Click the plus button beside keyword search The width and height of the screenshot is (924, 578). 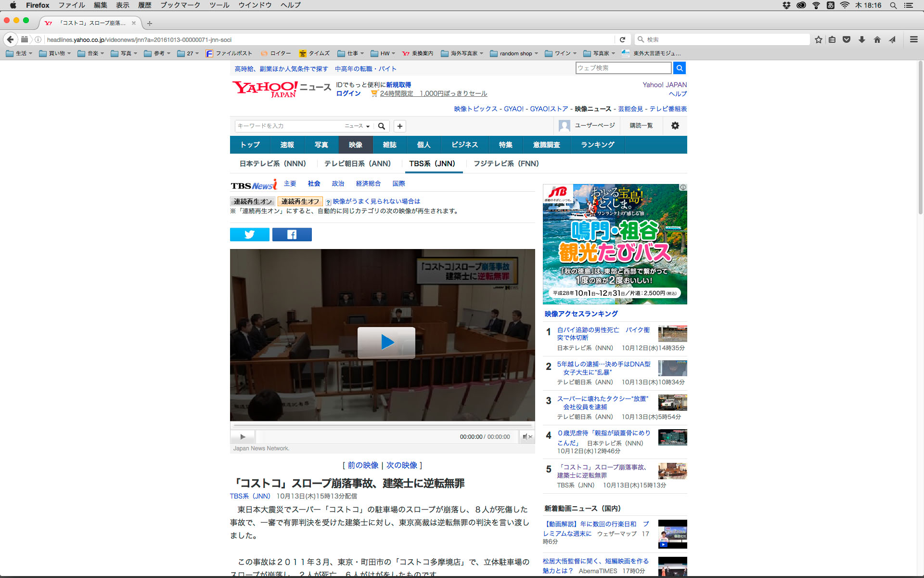(399, 126)
